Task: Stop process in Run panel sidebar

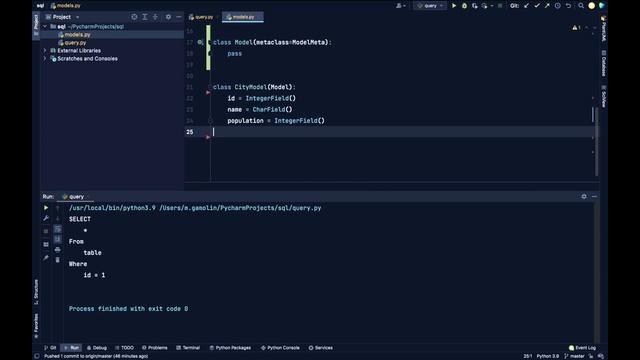Action: [46, 231]
